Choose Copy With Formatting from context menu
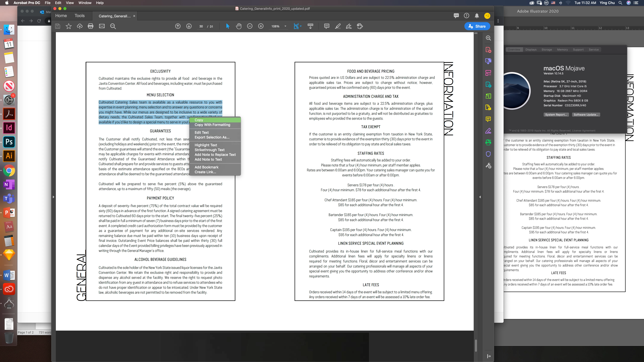The image size is (644, 362). (x=212, y=125)
